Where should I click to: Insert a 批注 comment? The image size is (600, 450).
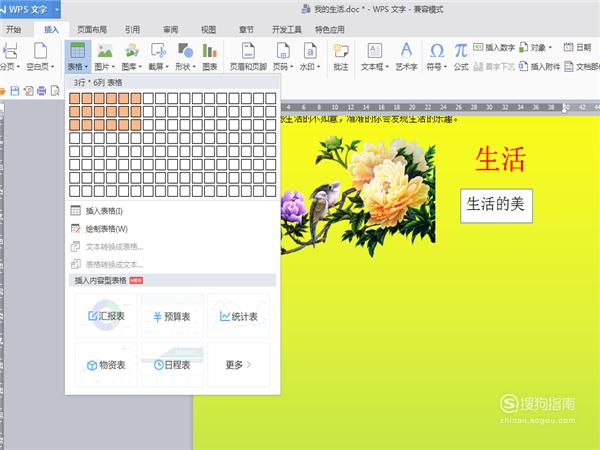pos(341,57)
